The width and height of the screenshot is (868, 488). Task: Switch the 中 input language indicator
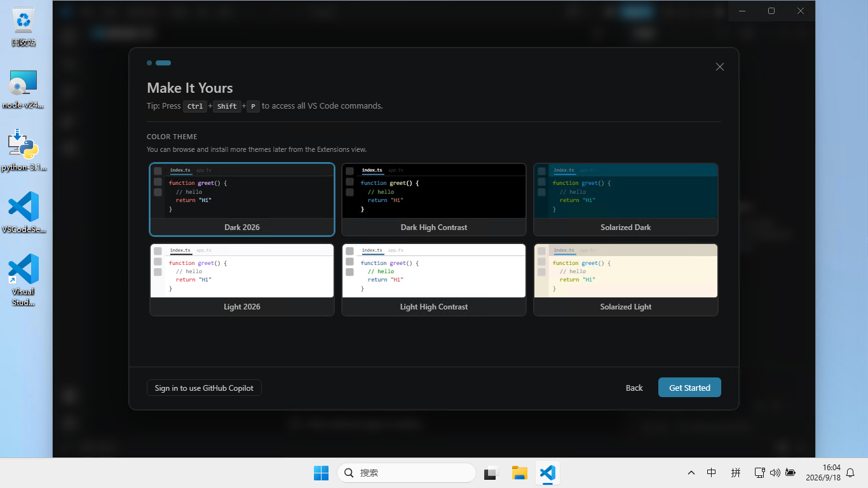(x=712, y=473)
